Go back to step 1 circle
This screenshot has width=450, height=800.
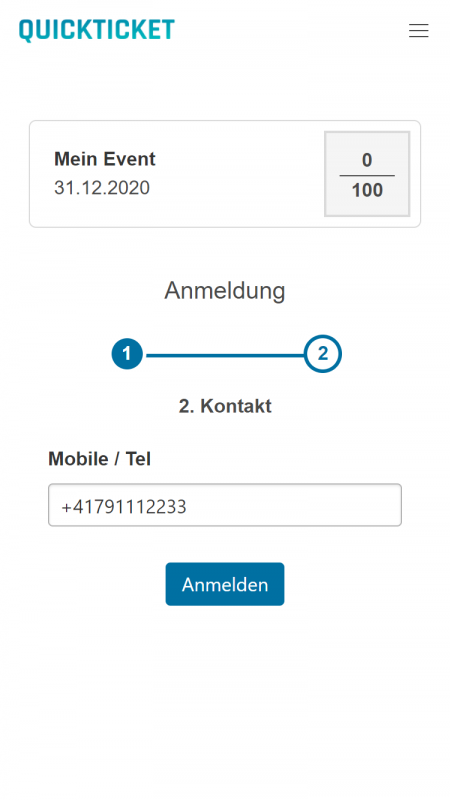[127, 354]
